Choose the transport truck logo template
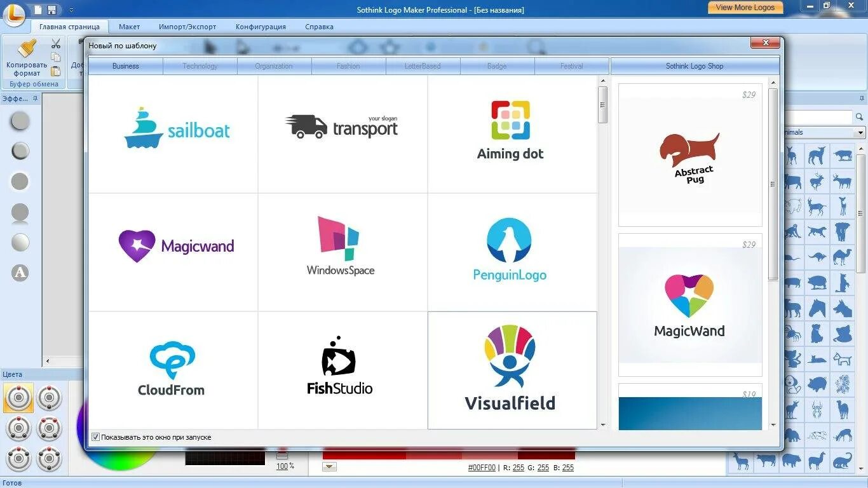 pyautogui.click(x=343, y=134)
